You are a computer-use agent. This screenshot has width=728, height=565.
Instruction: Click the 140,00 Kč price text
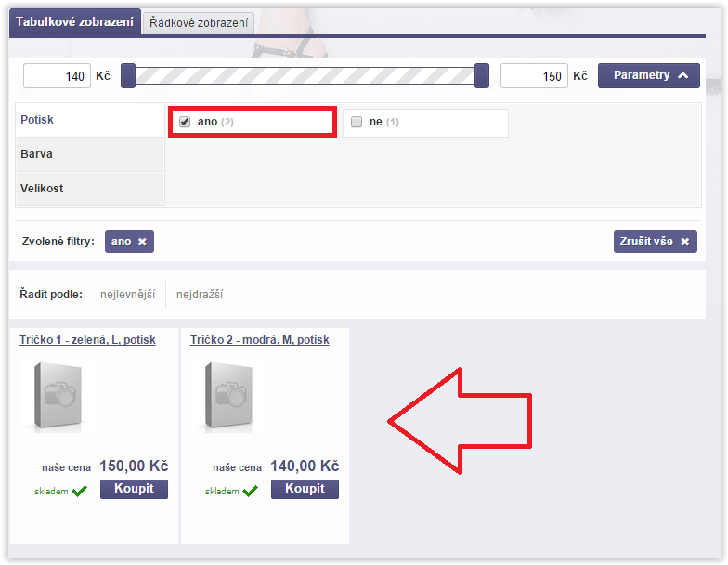pyautogui.click(x=305, y=466)
